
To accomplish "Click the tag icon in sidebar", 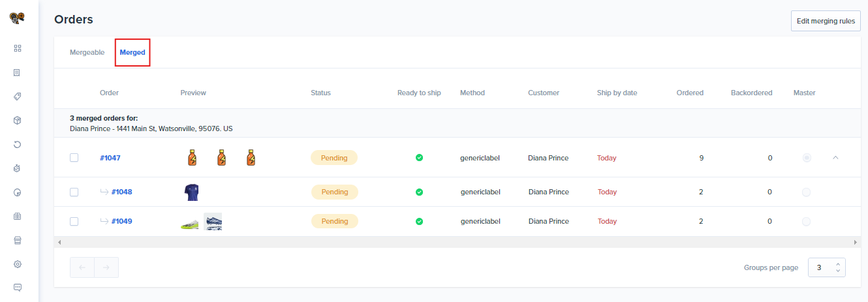I will click(x=18, y=97).
